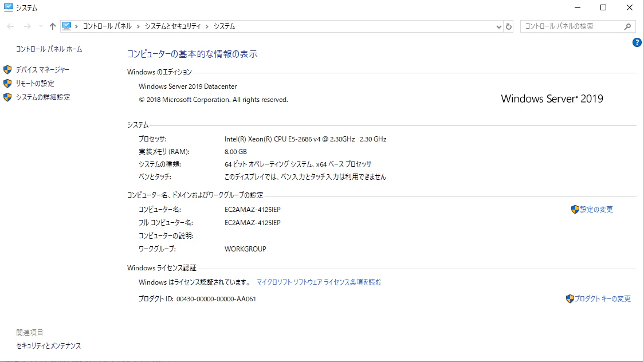Click shield icon next to プロダクト キーの変更
The image size is (644, 362).
570,299
